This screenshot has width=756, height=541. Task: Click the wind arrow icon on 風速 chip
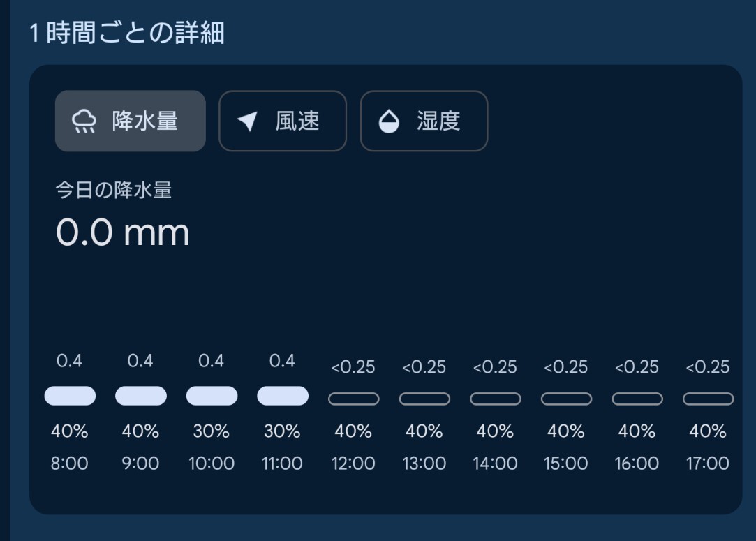click(247, 122)
